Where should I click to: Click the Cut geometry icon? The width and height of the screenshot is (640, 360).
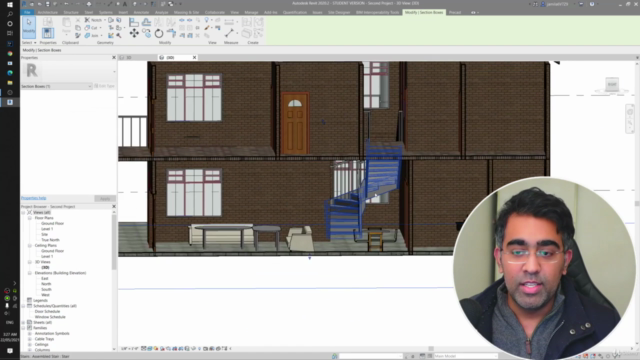87,28
